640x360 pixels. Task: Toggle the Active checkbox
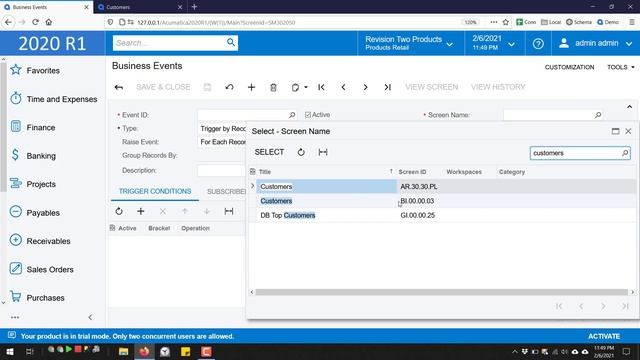point(308,115)
